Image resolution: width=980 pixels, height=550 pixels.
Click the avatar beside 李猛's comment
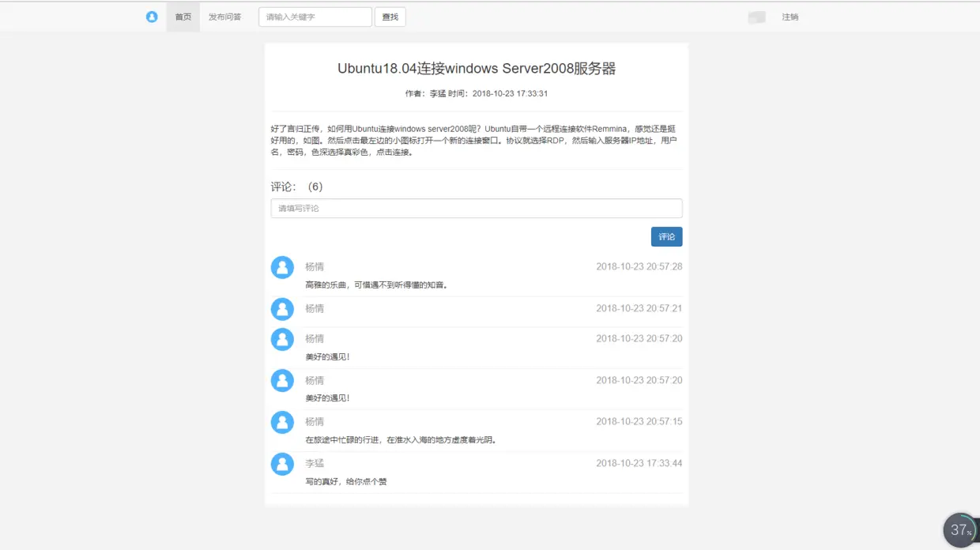click(282, 464)
